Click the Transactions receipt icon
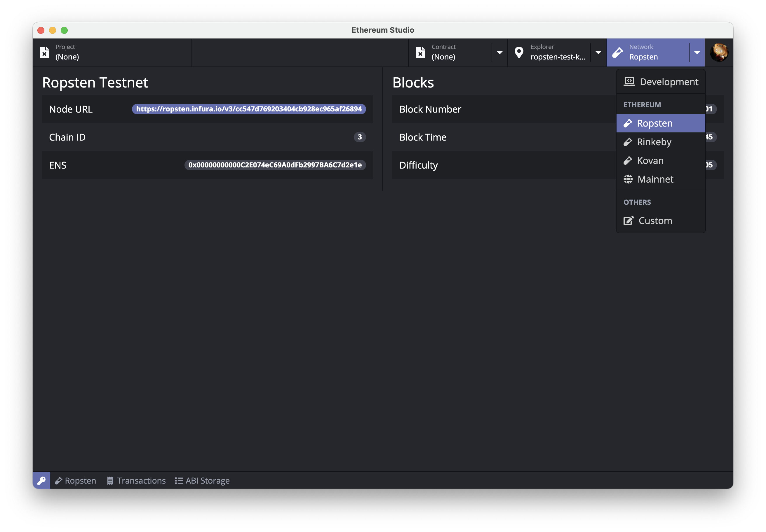This screenshot has width=766, height=532. (110, 481)
